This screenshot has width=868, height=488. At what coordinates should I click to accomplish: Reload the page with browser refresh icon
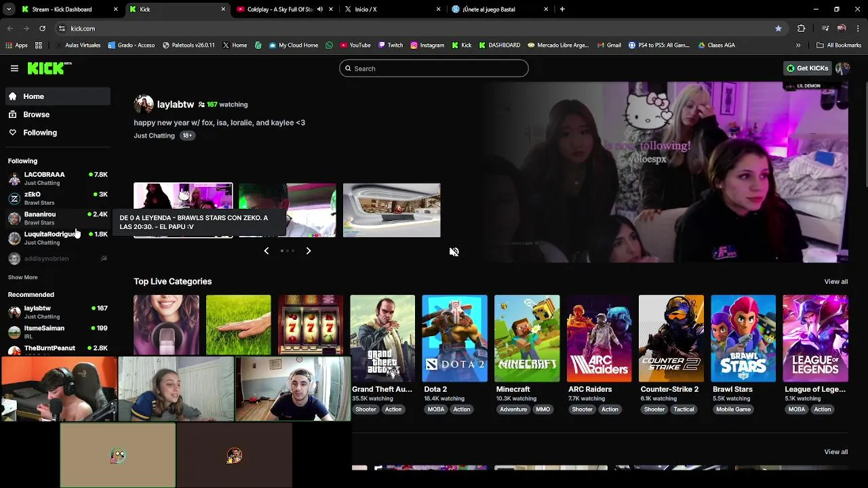tap(42, 28)
